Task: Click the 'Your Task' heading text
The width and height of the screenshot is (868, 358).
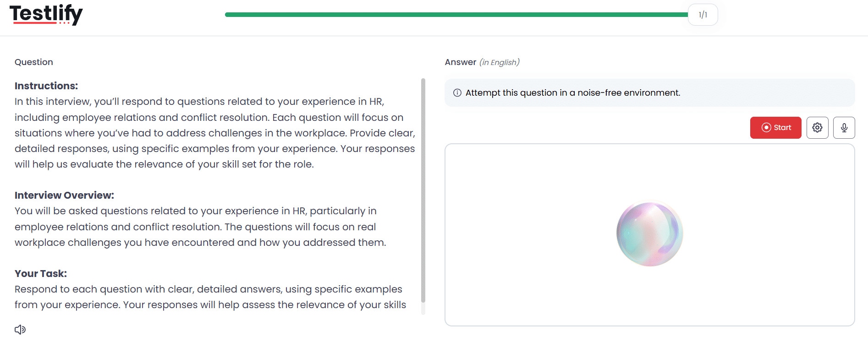Action: pyautogui.click(x=40, y=273)
